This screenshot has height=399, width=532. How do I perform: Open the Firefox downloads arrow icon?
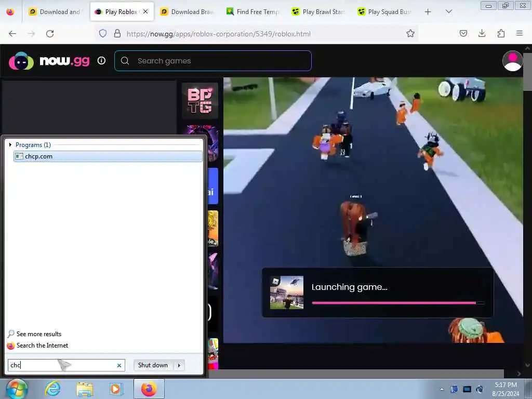pyautogui.click(x=482, y=33)
